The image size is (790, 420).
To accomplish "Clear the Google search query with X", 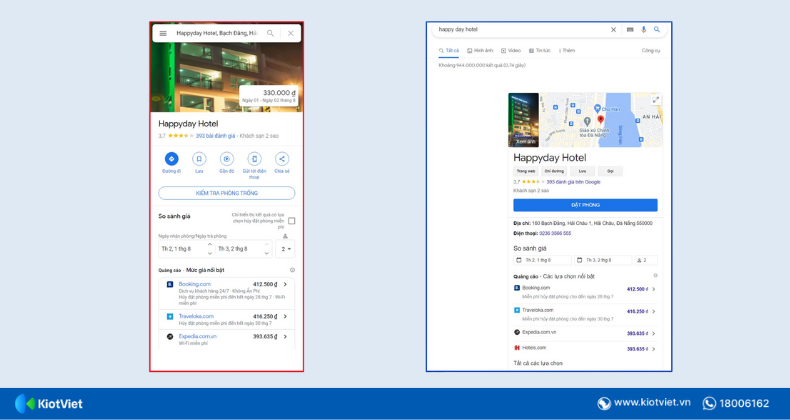I will point(613,30).
